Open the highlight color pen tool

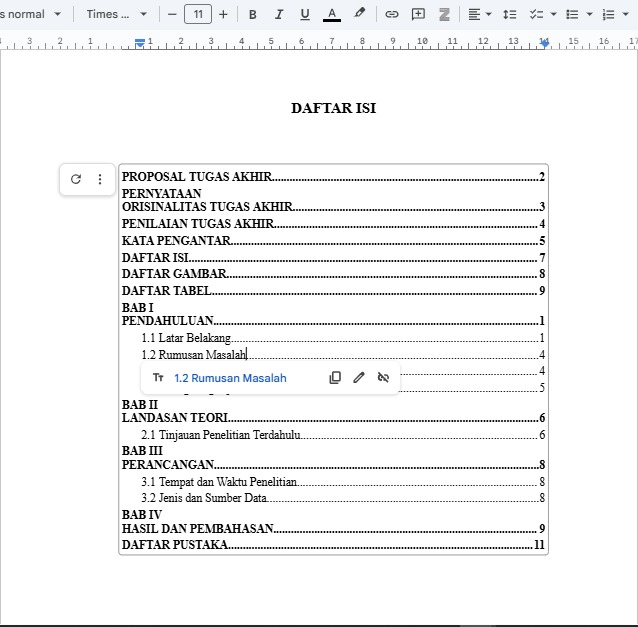coord(359,14)
